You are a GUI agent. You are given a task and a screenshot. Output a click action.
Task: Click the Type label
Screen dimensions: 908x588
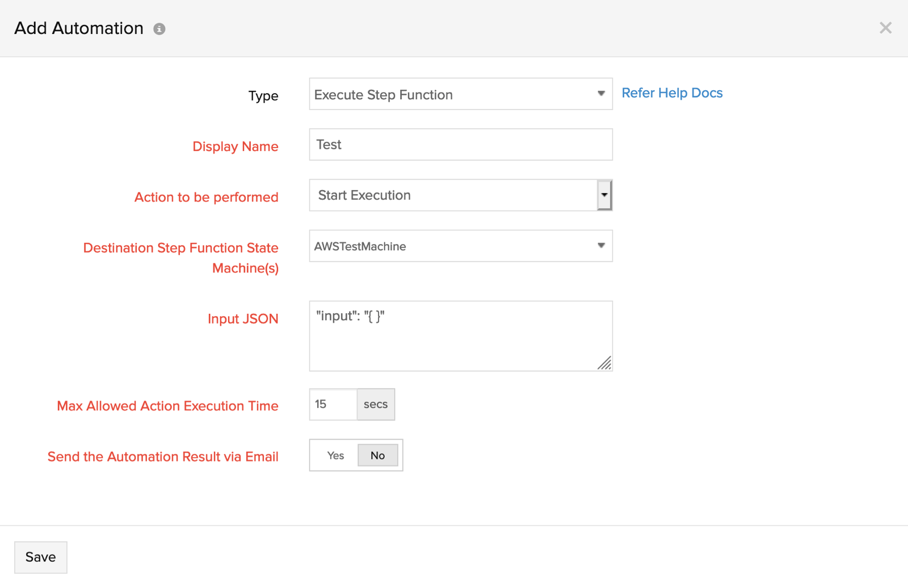coord(263,96)
